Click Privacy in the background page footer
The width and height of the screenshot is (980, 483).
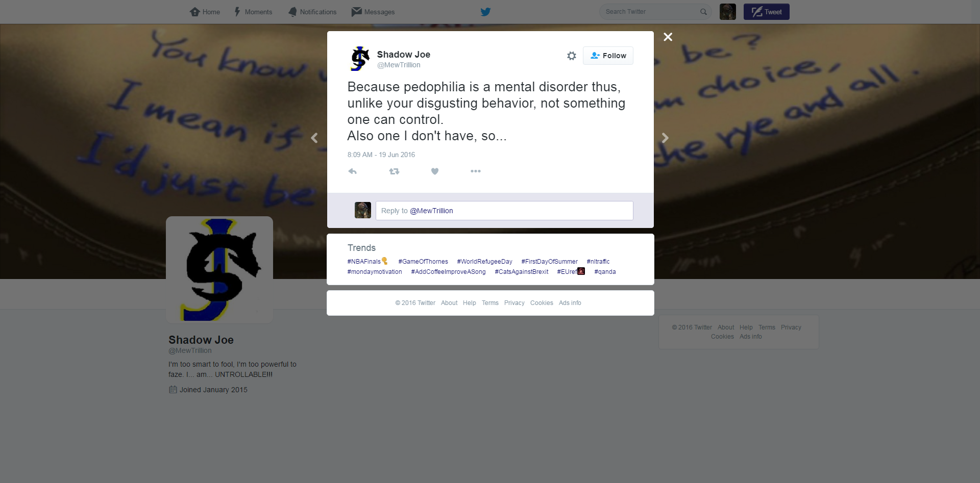[791, 327]
